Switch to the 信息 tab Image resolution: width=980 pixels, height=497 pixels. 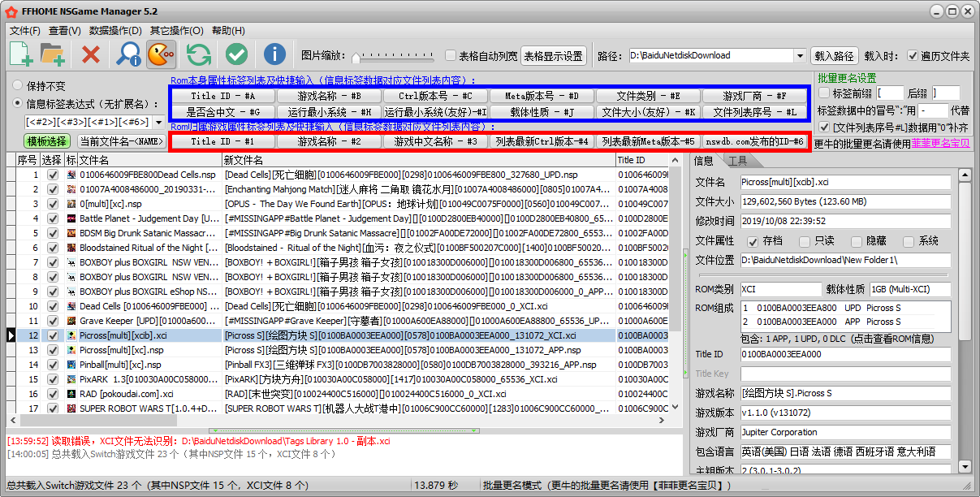704,161
